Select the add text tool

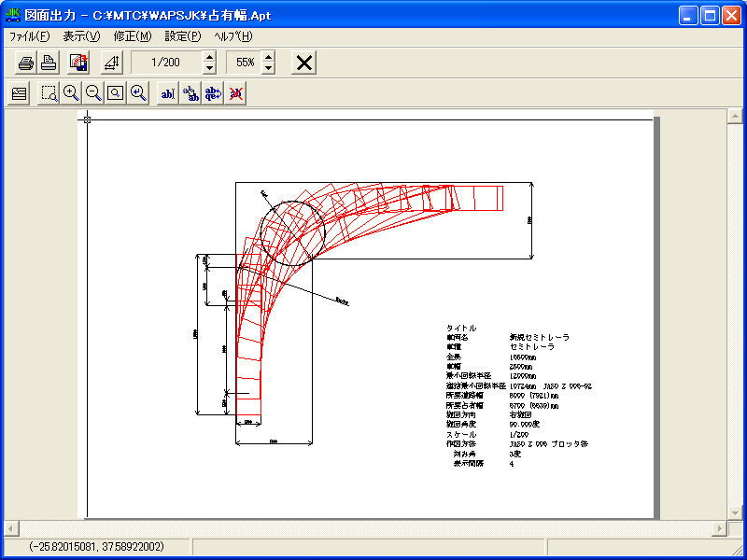pyautogui.click(x=168, y=93)
